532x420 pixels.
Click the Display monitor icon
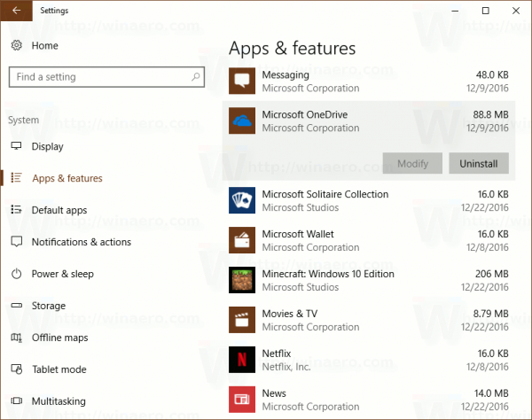[16, 146]
